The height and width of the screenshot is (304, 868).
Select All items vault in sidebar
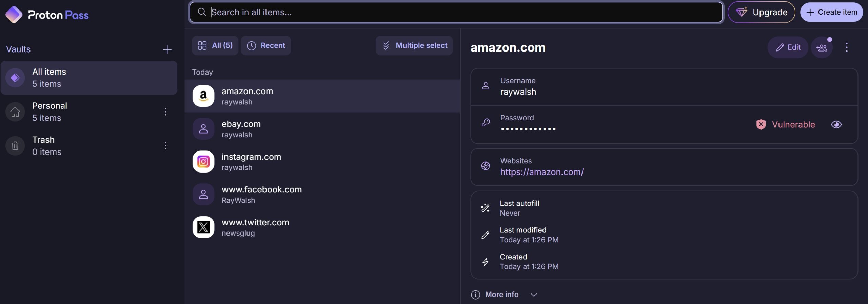[89, 78]
